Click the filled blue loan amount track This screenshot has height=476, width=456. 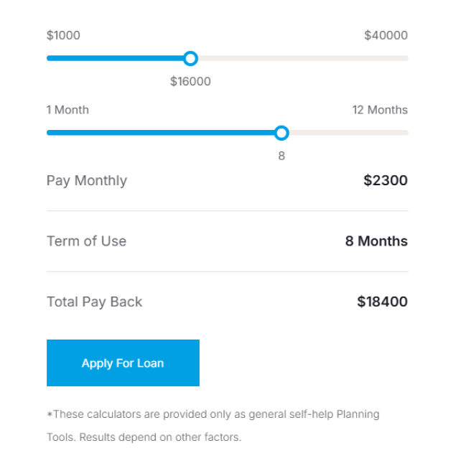pyautogui.click(x=115, y=58)
